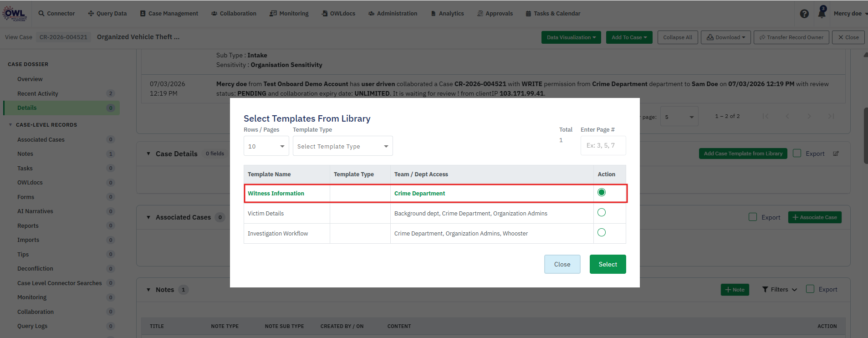Open the Mercy doe user menu
Screen dimensions: 868x338
(x=850, y=14)
